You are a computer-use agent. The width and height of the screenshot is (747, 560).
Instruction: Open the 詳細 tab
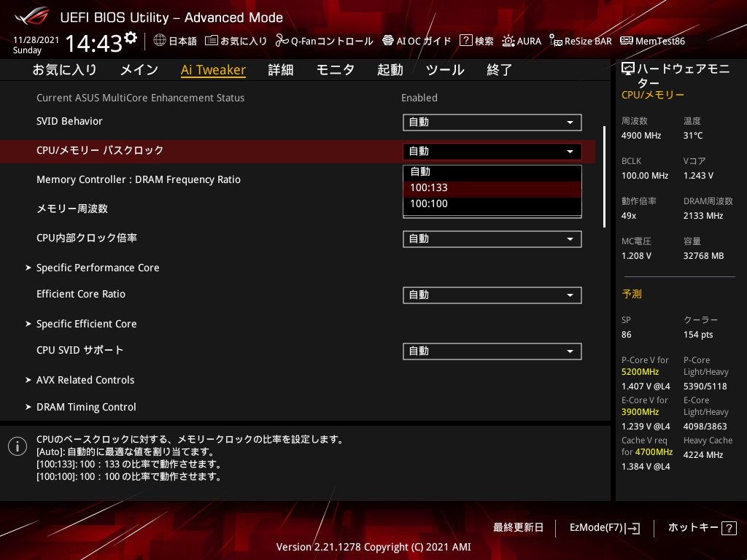coord(281,70)
